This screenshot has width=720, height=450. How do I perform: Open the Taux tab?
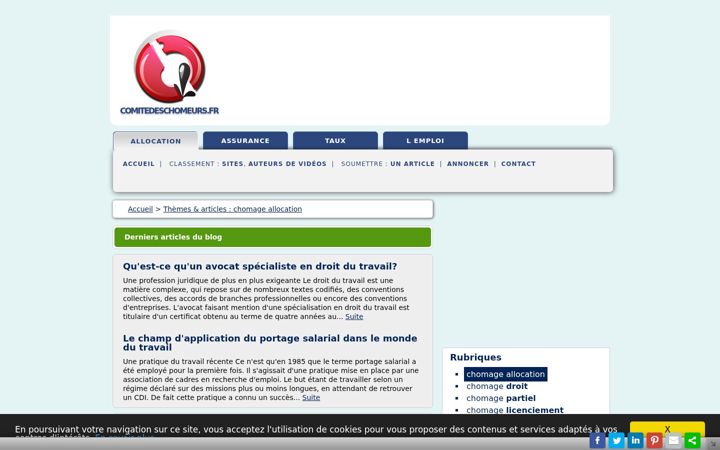click(335, 141)
